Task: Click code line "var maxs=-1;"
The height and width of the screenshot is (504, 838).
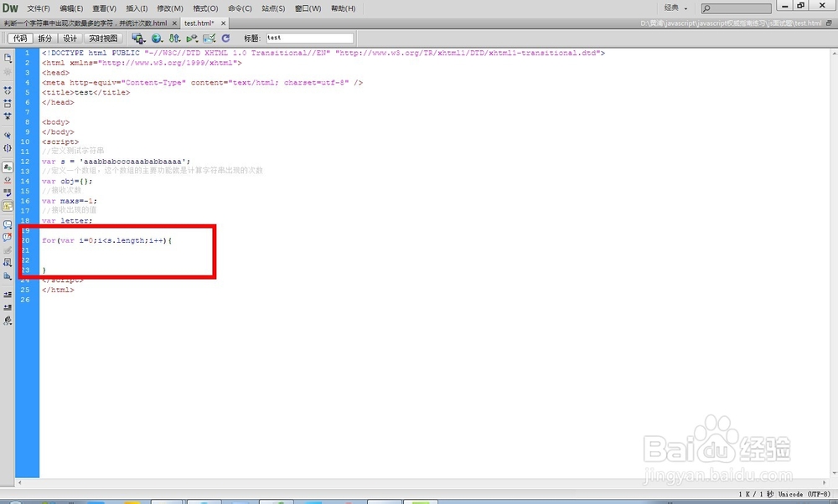Action: click(x=70, y=201)
